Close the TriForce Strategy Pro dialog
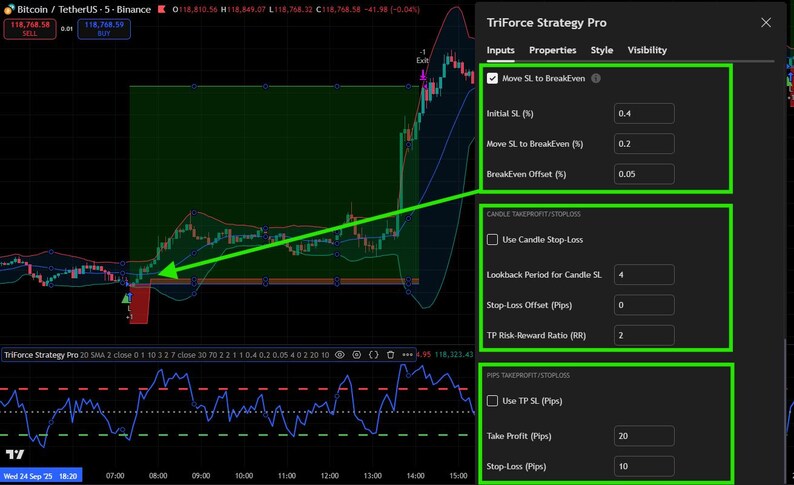Viewport: 794px width, 485px height. [766, 23]
